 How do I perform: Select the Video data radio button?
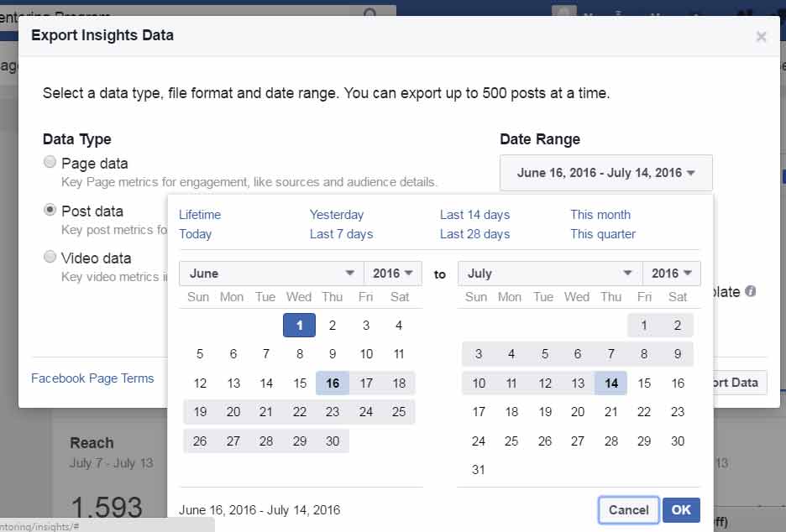50,258
